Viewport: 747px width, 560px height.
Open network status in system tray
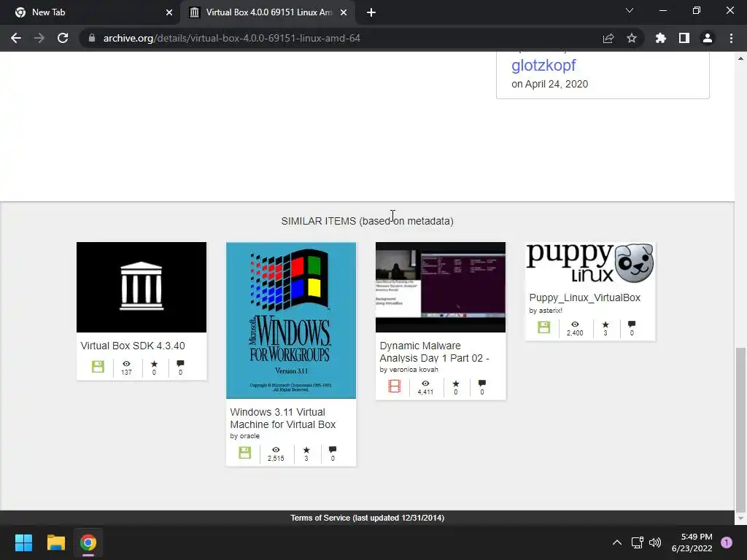pyautogui.click(x=637, y=542)
